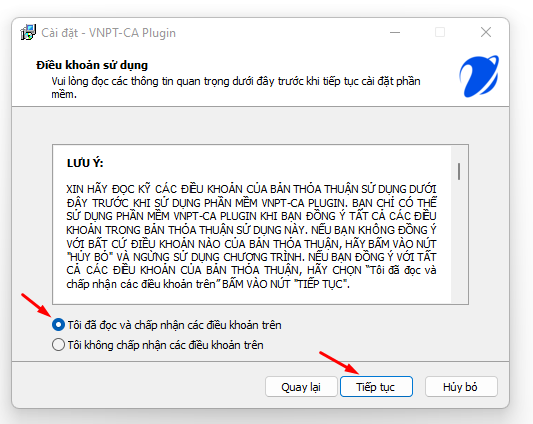Click the "Điều khoản sử dụng" header
The height and width of the screenshot is (424, 533).
92,65
